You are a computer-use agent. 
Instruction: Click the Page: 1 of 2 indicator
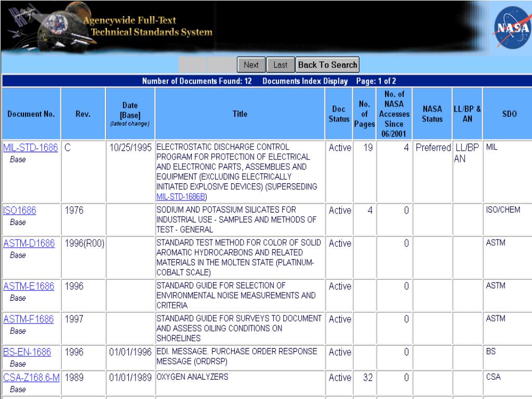pos(376,81)
